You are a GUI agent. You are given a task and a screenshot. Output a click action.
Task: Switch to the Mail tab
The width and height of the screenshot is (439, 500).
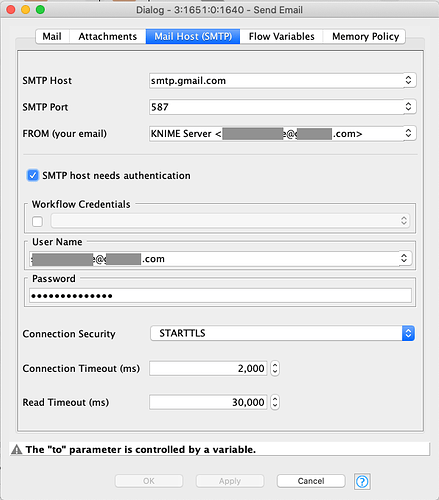coord(52,36)
